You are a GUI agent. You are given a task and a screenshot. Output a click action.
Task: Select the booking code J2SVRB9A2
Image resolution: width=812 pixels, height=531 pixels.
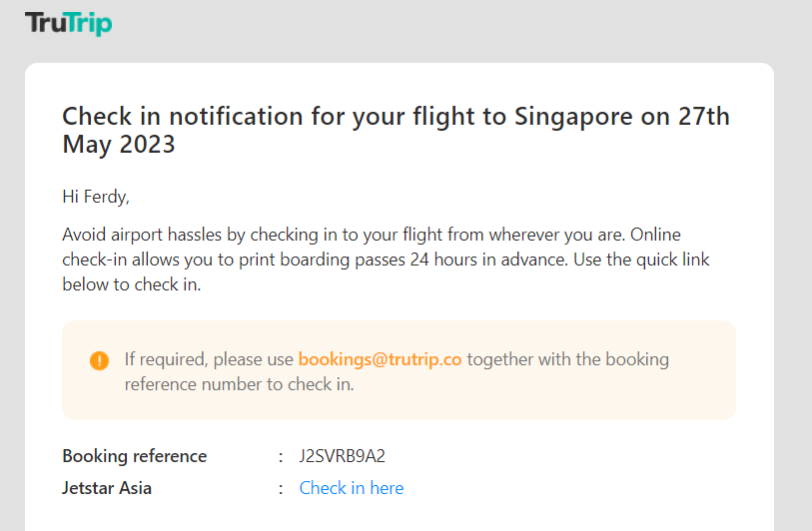[x=342, y=456]
